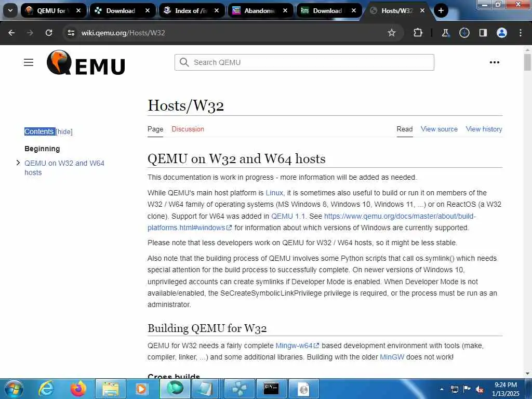
Task: Bookmark this page with the star icon
Action: tap(392, 33)
